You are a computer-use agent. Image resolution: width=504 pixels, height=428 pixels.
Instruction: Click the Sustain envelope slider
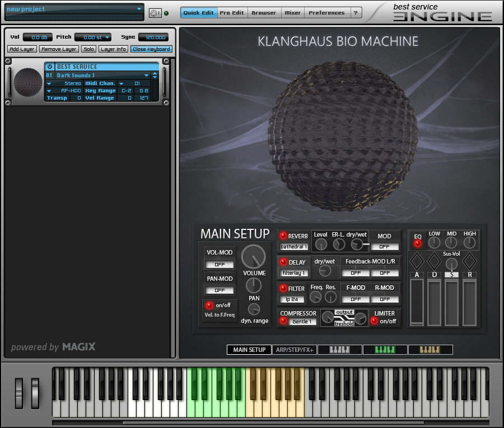[x=451, y=301]
